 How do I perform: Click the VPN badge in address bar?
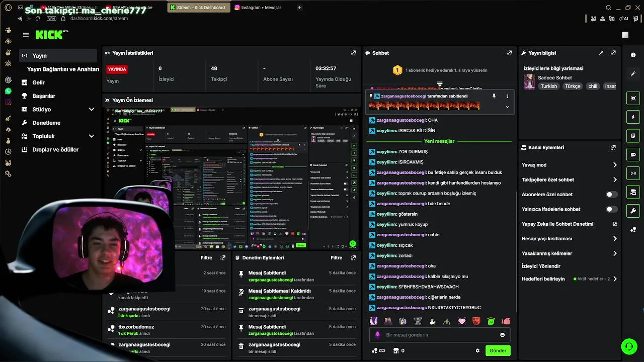coord(51,19)
